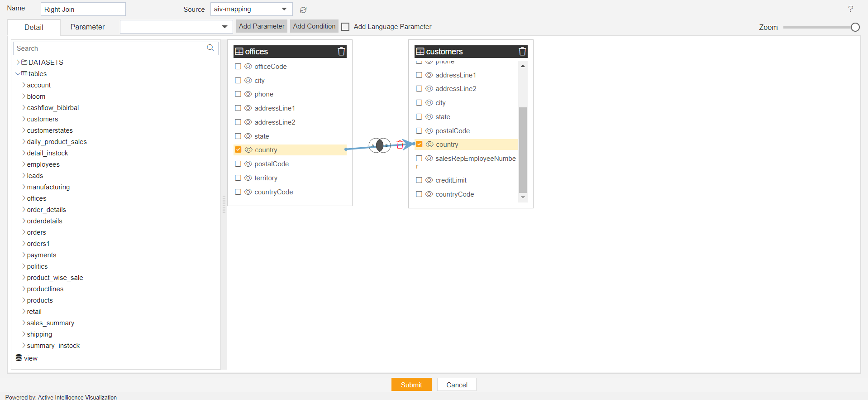Toggle eye icon for offices country field
868x400 pixels.
[248, 149]
